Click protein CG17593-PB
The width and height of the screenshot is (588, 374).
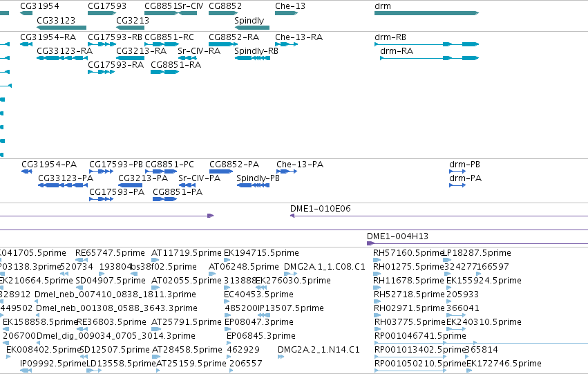(102, 171)
